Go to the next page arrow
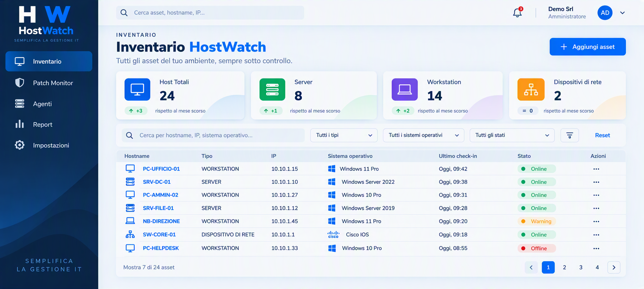 click(614, 267)
